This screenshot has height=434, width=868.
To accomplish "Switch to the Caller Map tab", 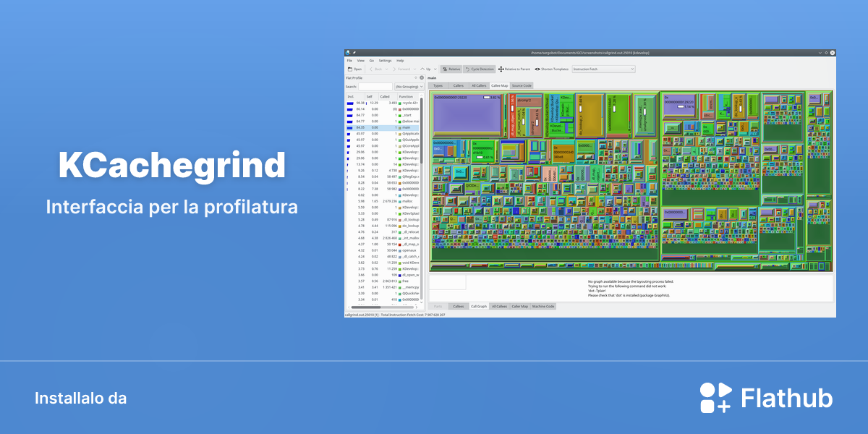I will pyautogui.click(x=520, y=307).
